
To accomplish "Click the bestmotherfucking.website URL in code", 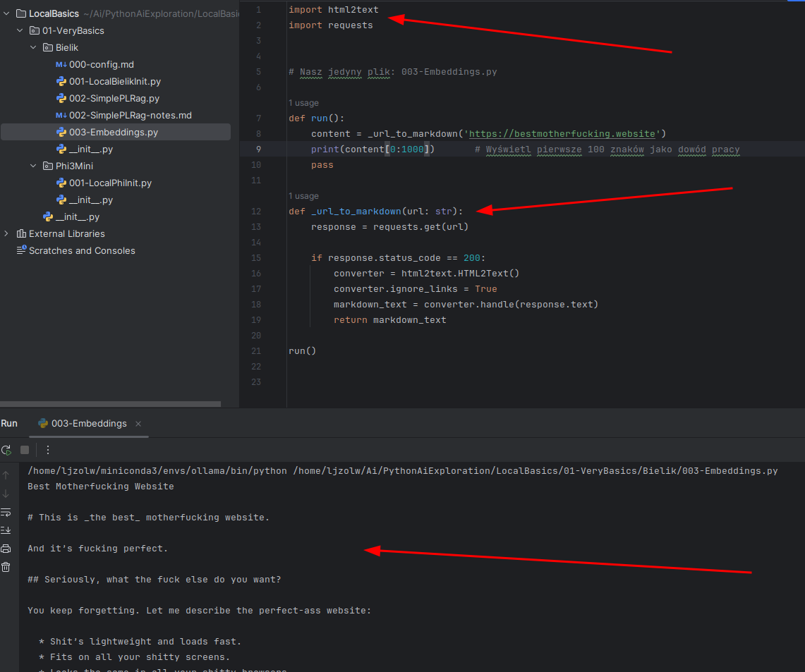I will (x=564, y=134).
